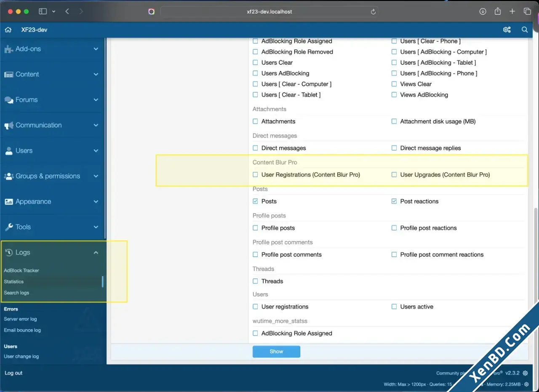Click the search magnifier in the admin header
The width and height of the screenshot is (539, 392).
click(525, 30)
